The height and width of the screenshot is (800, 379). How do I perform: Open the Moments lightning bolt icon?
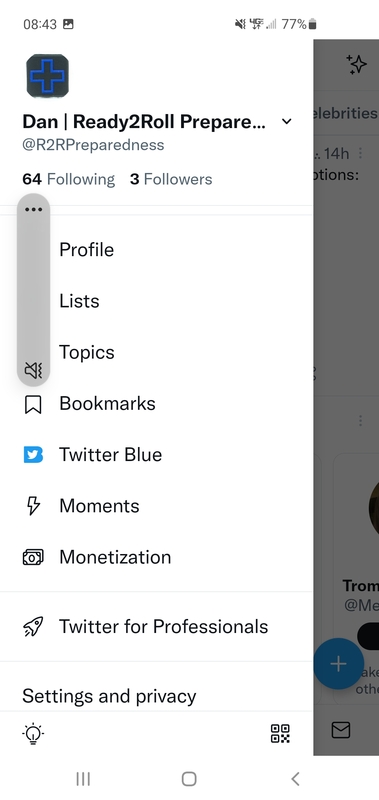[x=33, y=506]
